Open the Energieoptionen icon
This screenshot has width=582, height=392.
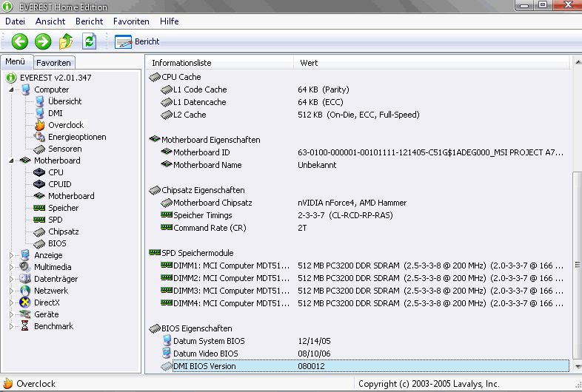tap(39, 137)
